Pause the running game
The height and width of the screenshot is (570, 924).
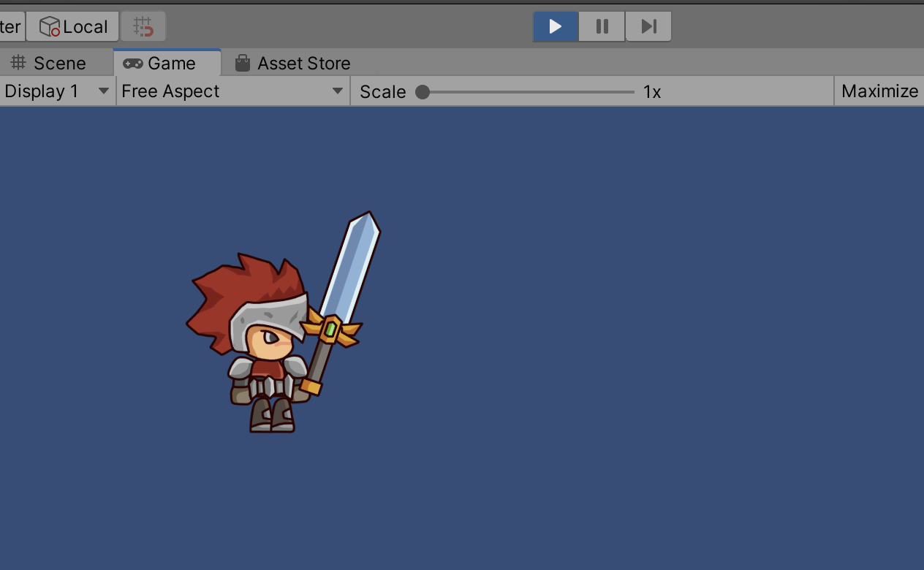[x=602, y=27]
